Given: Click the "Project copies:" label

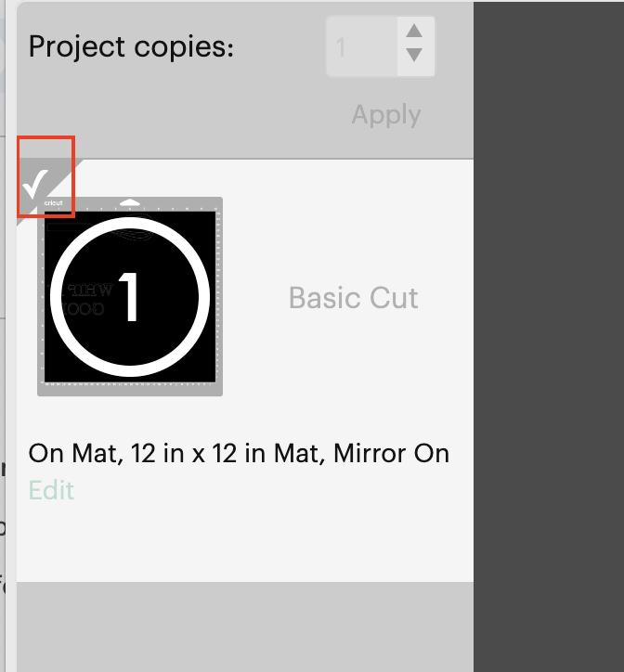Looking at the screenshot, I should [131, 46].
